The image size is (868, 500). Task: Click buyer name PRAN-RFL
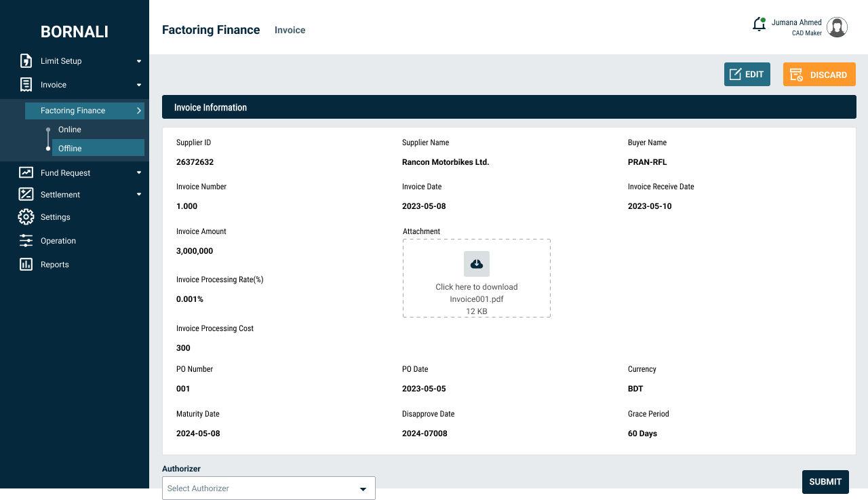tap(648, 162)
